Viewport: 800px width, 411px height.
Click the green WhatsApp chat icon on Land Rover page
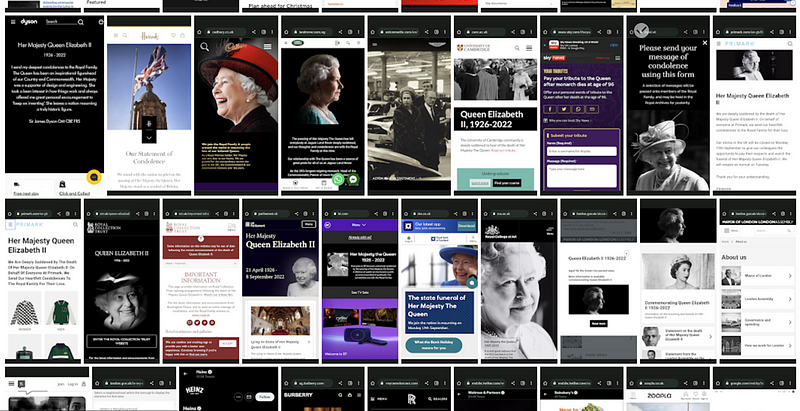(338, 179)
